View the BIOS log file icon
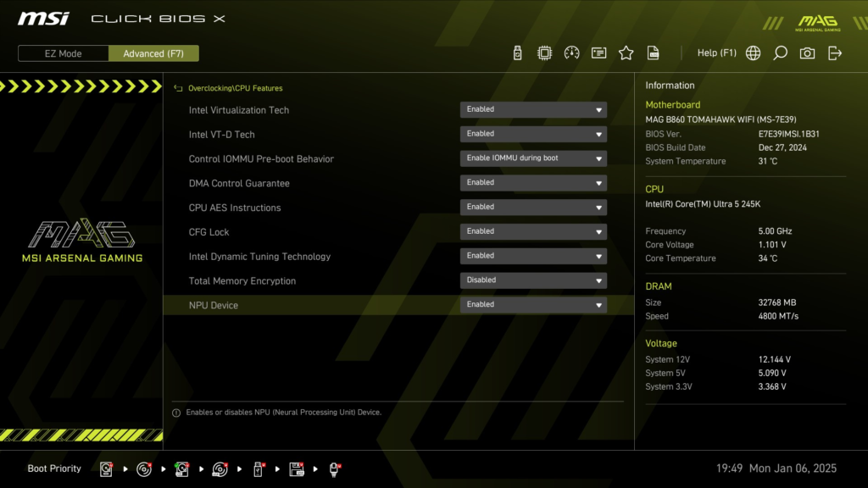Image resolution: width=868 pixels, height=488 pixels. click(x=653, y=52)
